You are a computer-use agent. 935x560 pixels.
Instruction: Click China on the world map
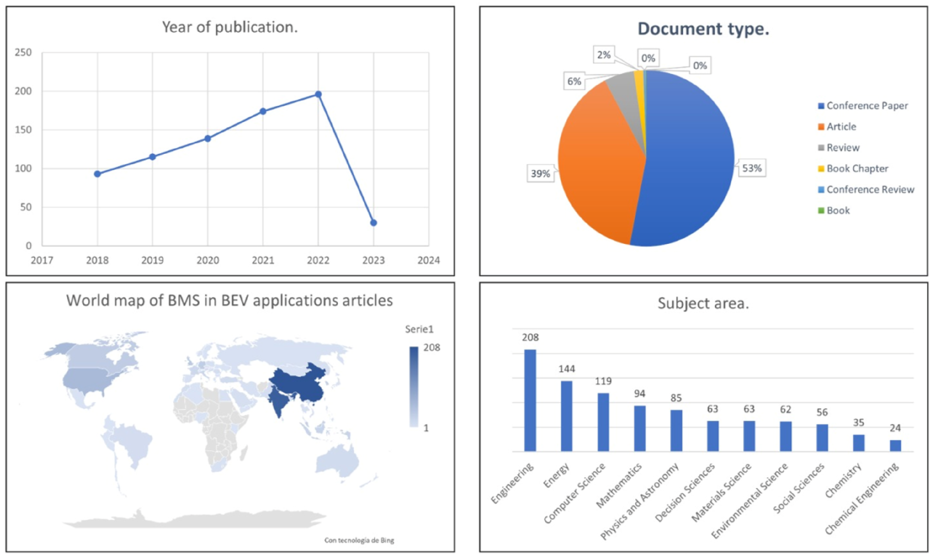(302, 387)
